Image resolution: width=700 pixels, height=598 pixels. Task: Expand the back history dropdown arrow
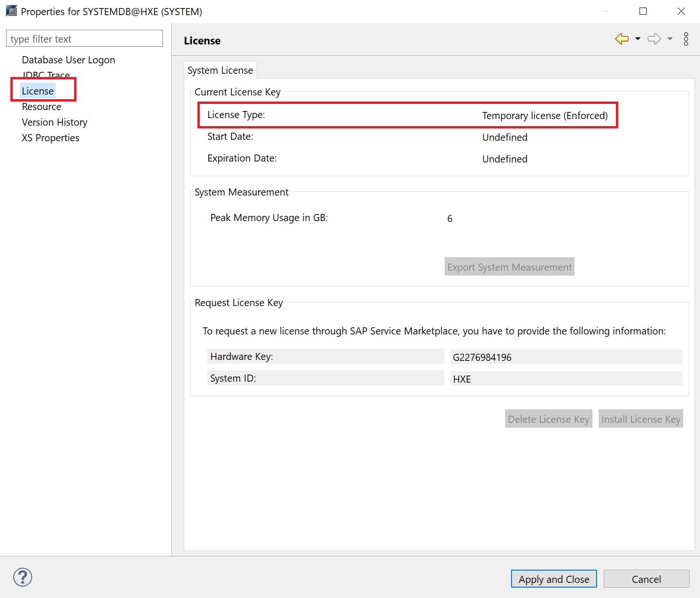[x=638, y=39]
